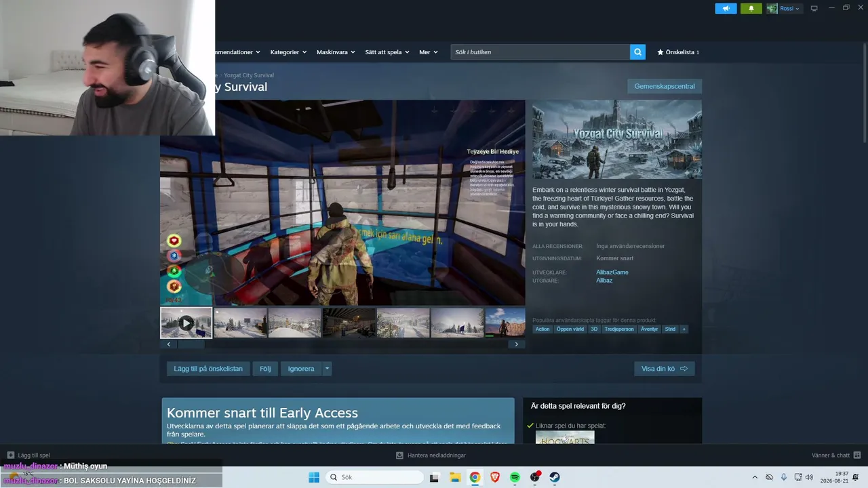Select the dark interior screenshot thumbnail
Image resolution: width=868 pixels, height=488 pixels.
click(x=349, y=323)
